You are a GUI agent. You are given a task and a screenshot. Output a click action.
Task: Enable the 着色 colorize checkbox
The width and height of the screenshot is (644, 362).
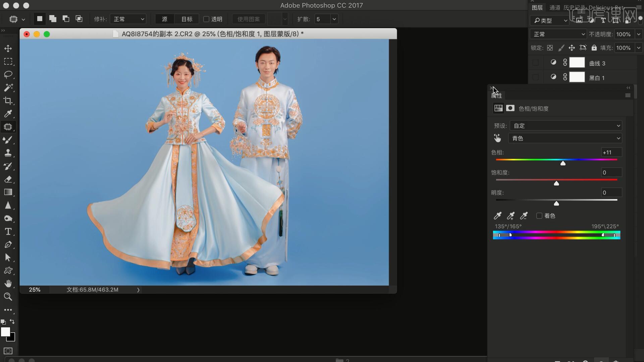539,216
